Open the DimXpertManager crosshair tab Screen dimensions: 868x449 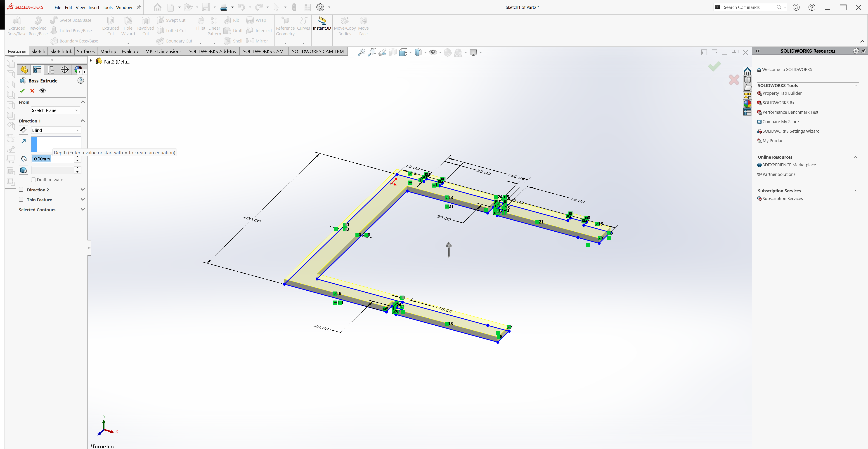click(64, 70)
